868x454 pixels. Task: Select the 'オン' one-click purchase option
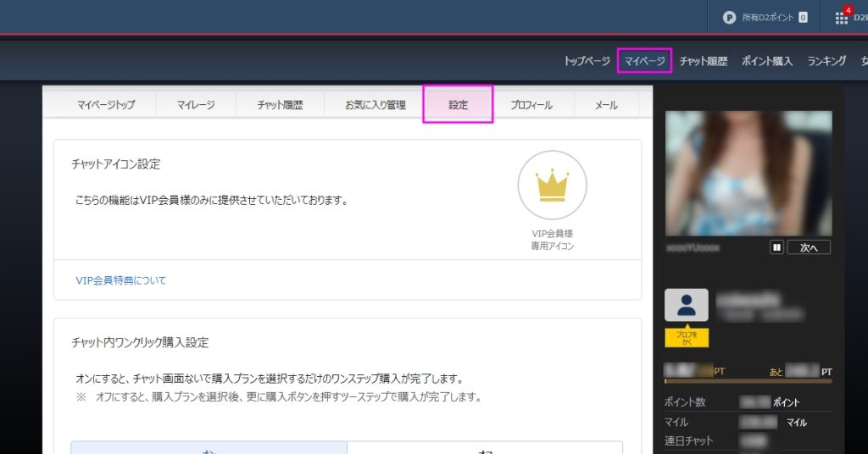[209, 447]
